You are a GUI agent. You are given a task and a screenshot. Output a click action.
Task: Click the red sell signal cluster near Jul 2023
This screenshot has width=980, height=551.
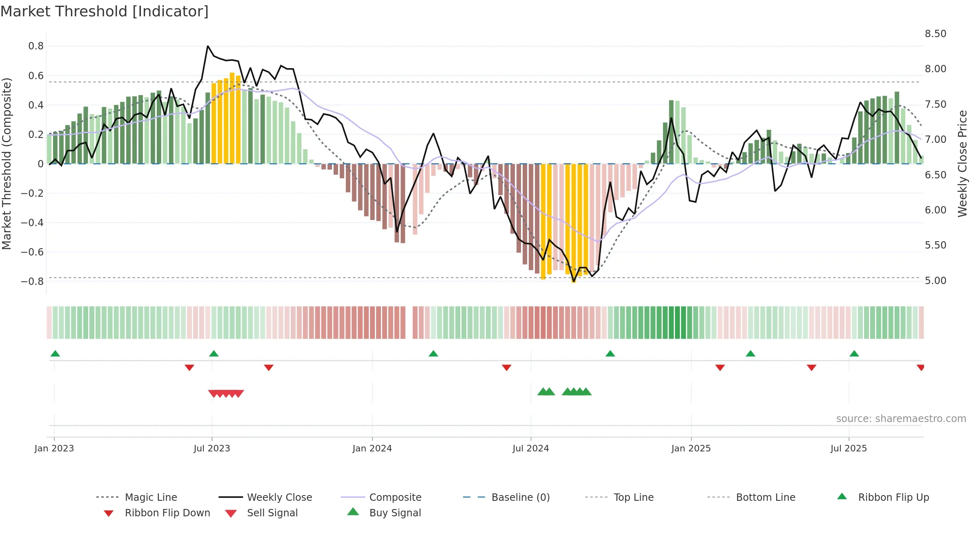226,394
